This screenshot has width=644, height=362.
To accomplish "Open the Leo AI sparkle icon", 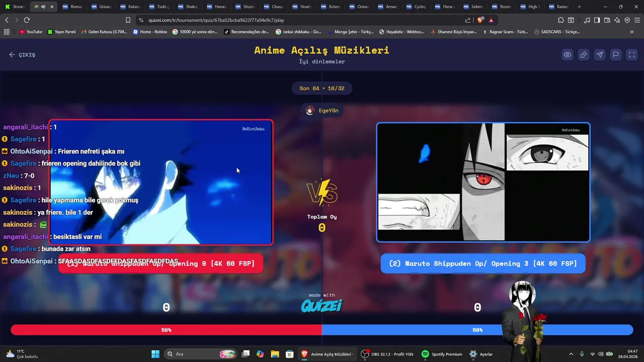I will point(617,20).
